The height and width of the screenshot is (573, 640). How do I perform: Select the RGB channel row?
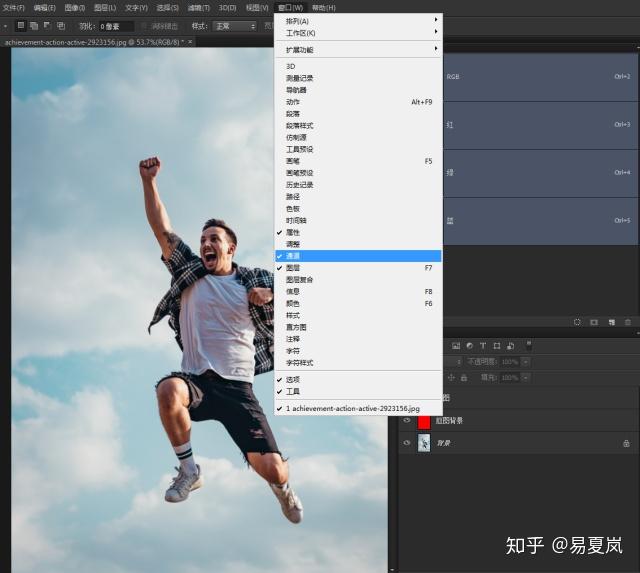point(540,77)
